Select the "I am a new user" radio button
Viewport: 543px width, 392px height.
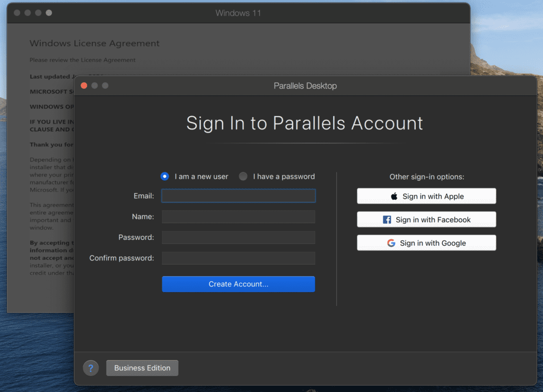point(165,176)
